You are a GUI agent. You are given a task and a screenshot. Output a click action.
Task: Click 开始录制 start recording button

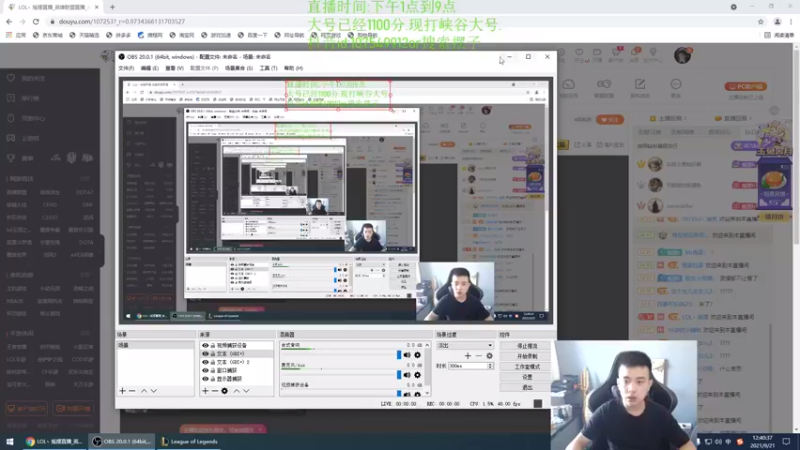point(527,356)
